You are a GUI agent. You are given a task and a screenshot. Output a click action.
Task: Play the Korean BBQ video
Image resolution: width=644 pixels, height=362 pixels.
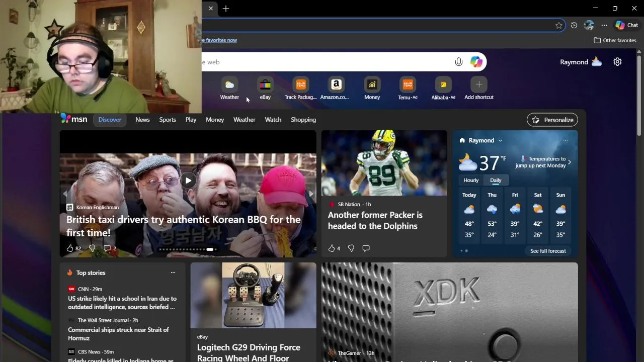point(188,180)
